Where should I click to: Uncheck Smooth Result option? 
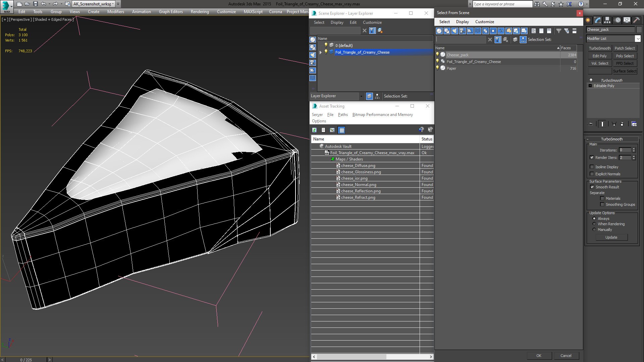(x=592, y=187)
